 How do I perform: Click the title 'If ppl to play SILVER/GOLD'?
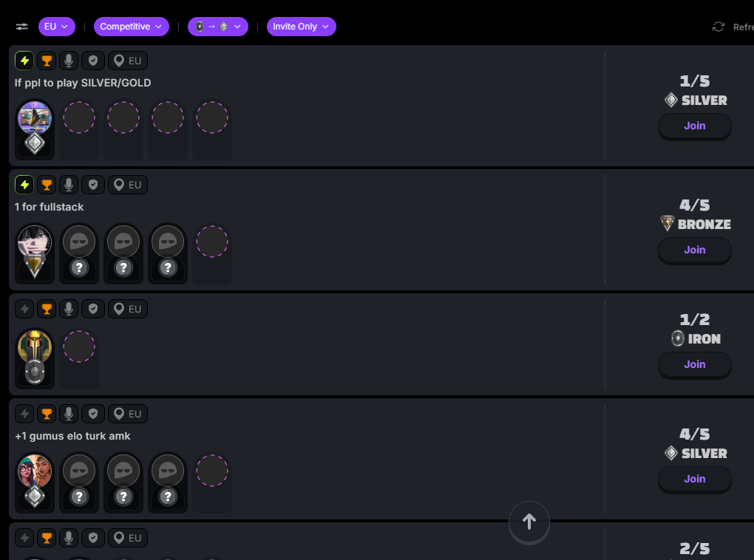[x=83, y=83]
